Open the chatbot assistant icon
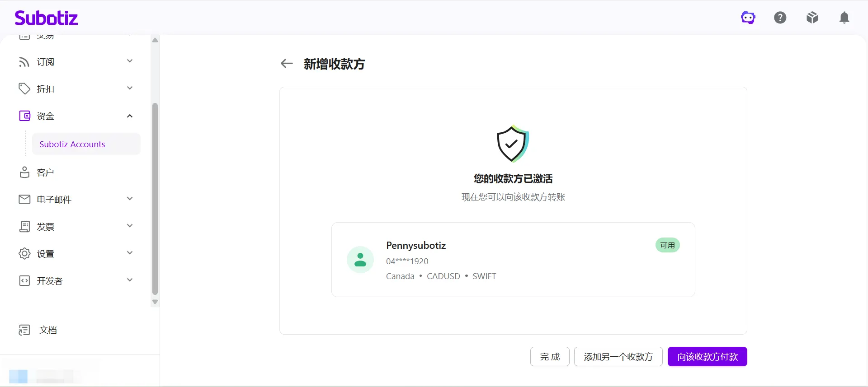 click(x=748, y=18)
